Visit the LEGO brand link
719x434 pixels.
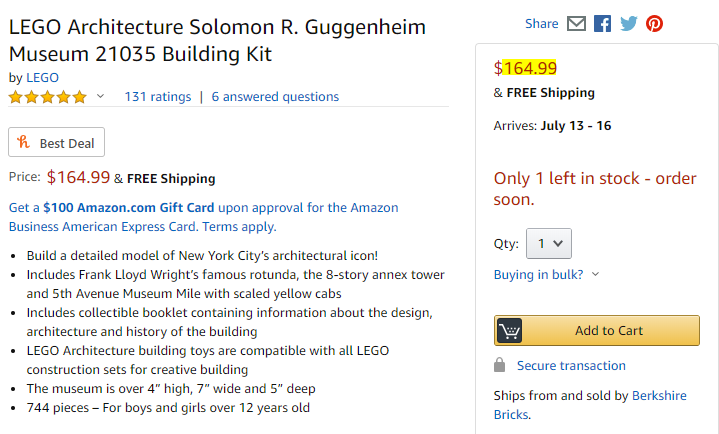42,77
